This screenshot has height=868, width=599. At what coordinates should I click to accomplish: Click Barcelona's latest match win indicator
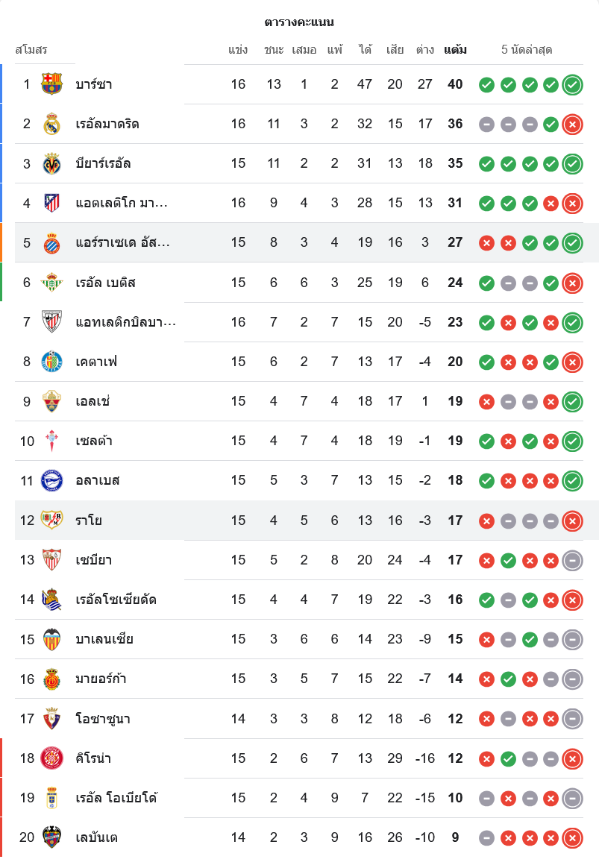[x=572, y=85]
